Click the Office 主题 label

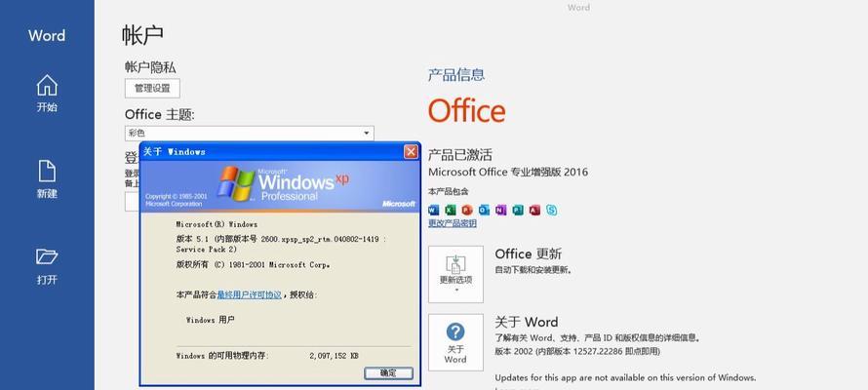tap(160, 114)
